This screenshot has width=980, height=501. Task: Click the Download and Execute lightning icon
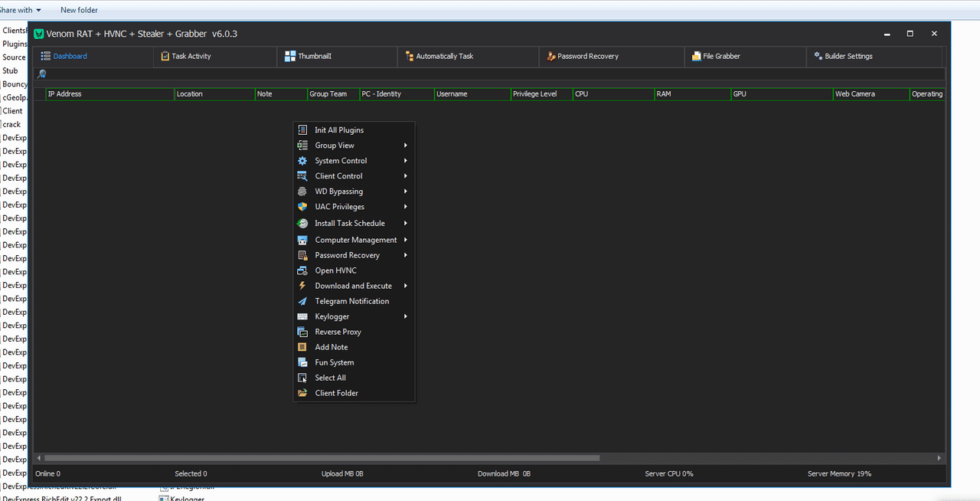coord(303,285)
